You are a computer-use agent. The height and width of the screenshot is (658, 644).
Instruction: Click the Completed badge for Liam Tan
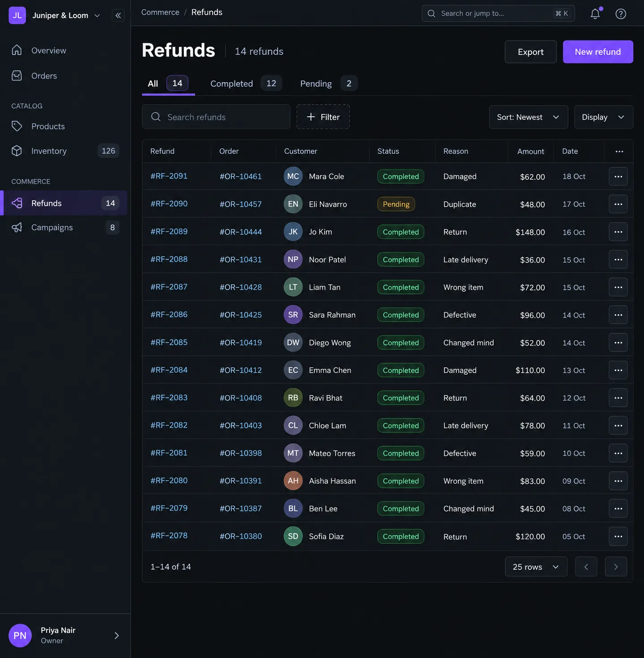pyautogui.click(x=401, y=287)
